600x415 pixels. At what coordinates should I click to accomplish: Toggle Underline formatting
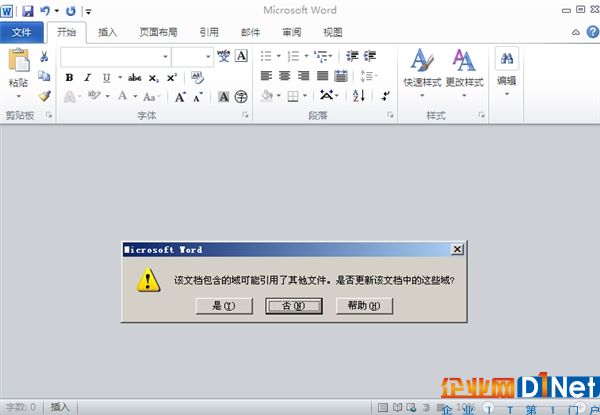[106, 78]
